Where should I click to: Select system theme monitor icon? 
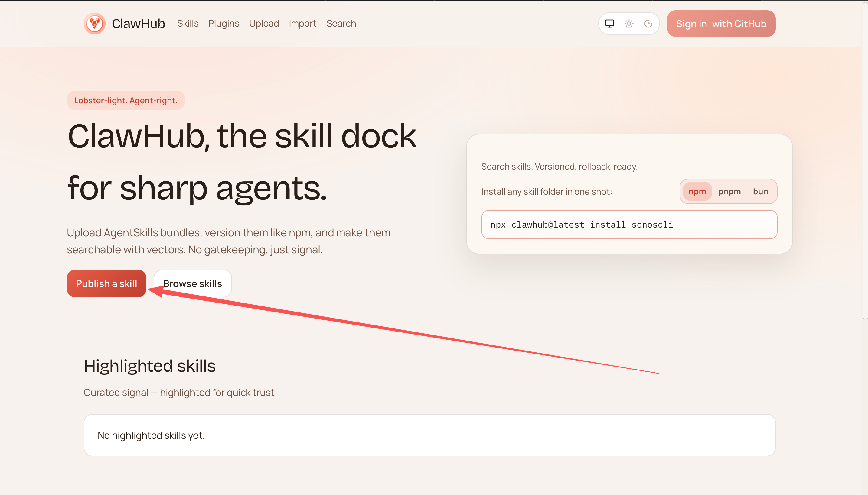pyautogui.click(x=609, y=24)
